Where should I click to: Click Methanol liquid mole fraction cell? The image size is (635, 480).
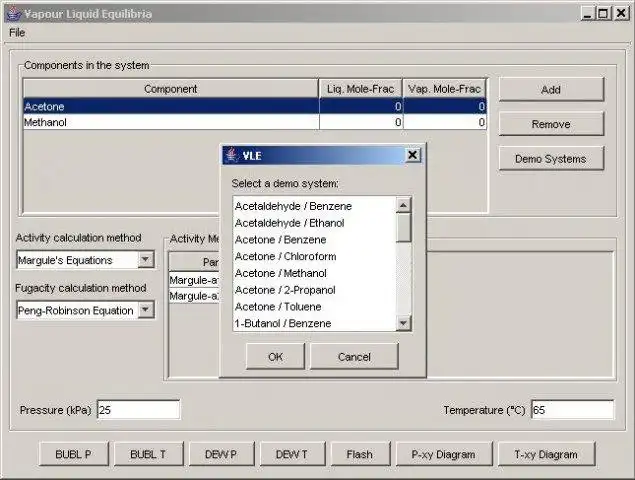(361, 122)
